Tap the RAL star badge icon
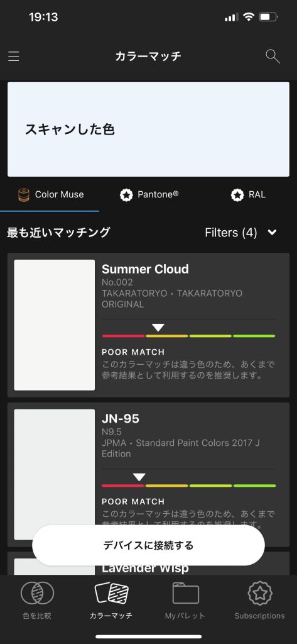297x644 pixels. [237, 195]
